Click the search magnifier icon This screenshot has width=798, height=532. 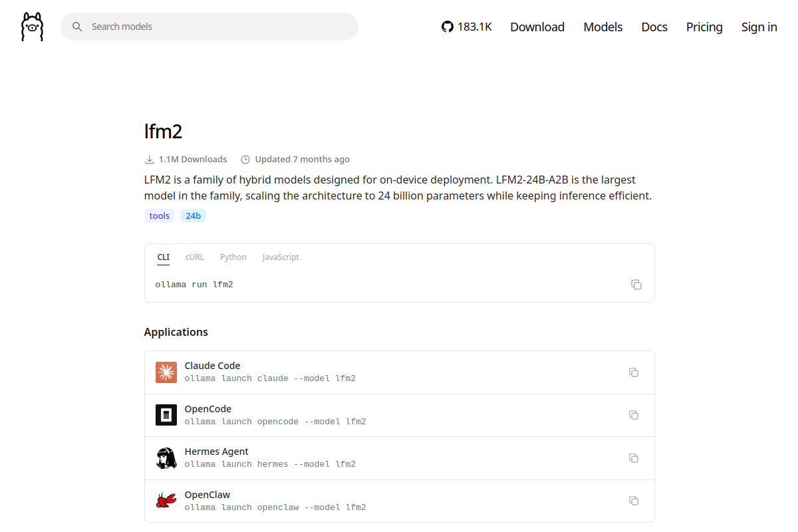[x=77, y=27]
